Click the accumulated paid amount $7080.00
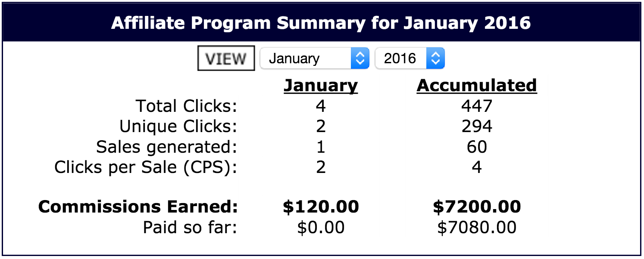The height and width of the screenshot is (259, 644). click(477, 228)
